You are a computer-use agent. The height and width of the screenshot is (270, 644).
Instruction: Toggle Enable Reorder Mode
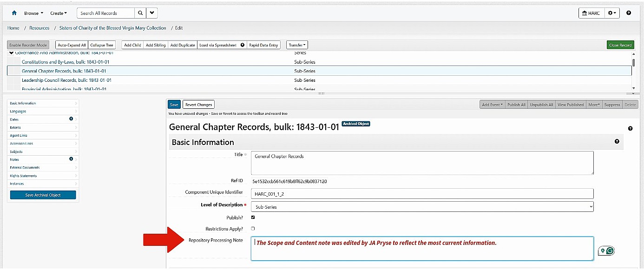pos(27,45)
